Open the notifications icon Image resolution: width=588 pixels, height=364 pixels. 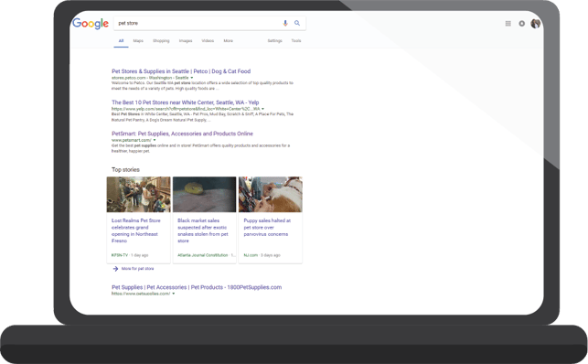pyautogui.click(x=521, y=24)
